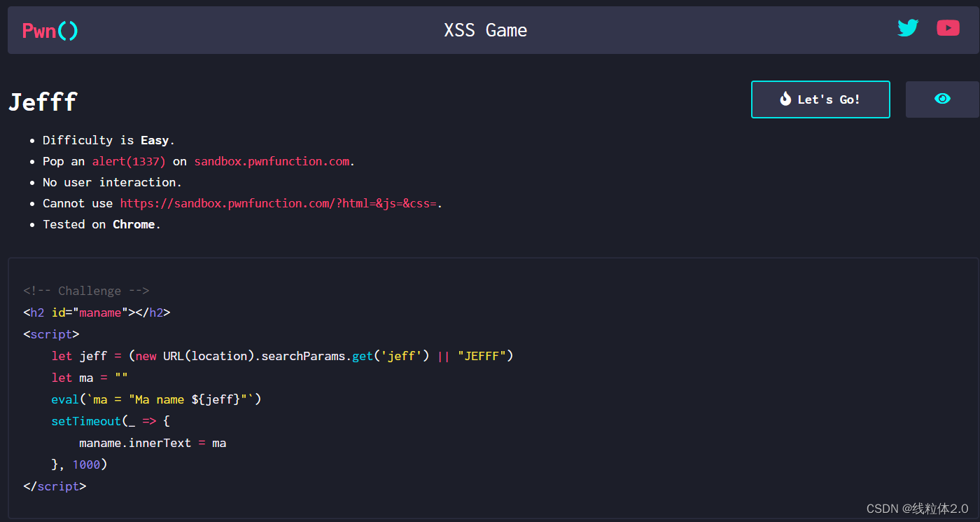Screen dimensions: 980x522
Task: Click the '}, 1000)' code line
Action: pyautogui.click(x=79, y=465)
